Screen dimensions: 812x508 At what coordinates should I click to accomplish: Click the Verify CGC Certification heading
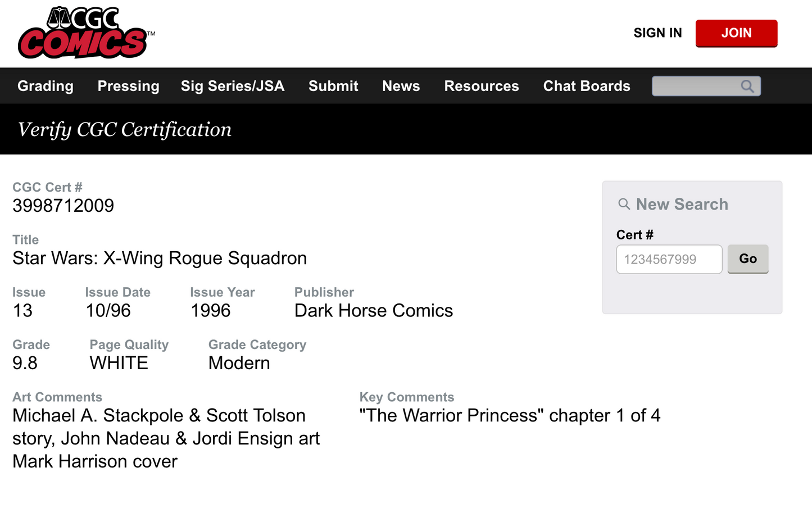pos(125,130)
